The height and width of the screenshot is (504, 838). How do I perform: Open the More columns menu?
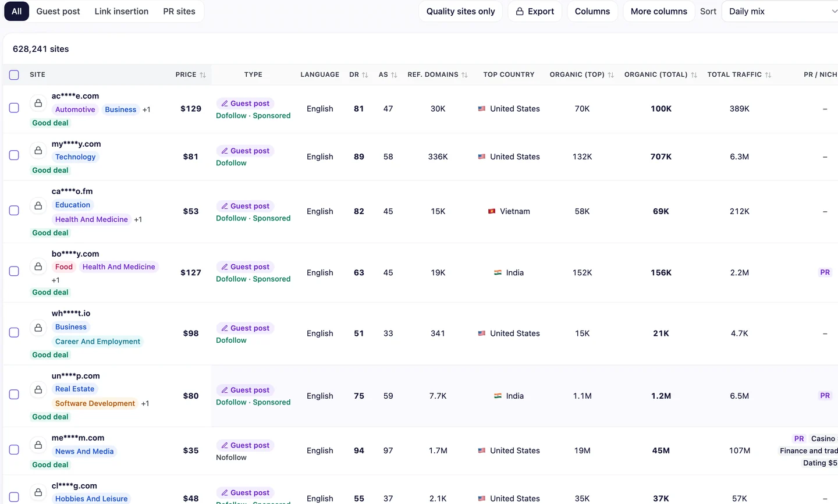pos(659,11)
